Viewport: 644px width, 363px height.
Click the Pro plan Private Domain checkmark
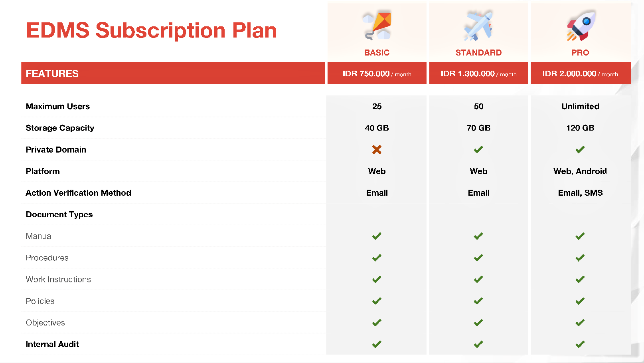click(580, 149)
